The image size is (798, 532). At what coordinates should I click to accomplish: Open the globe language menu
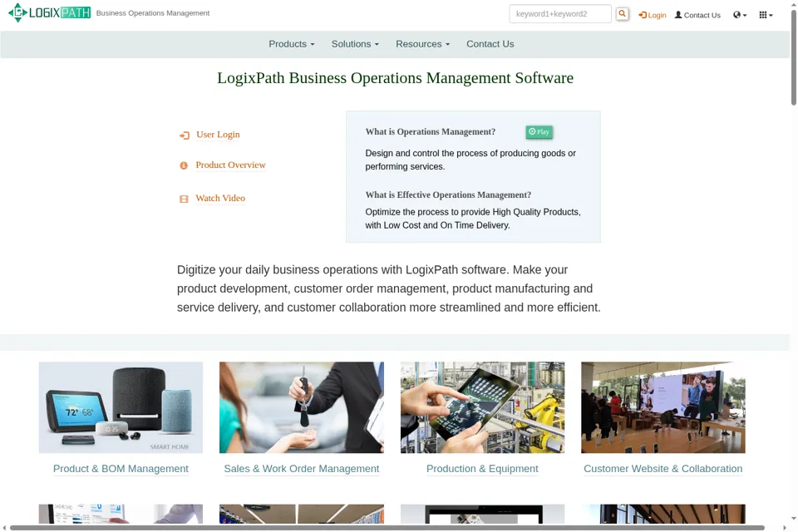coord(740,15)
